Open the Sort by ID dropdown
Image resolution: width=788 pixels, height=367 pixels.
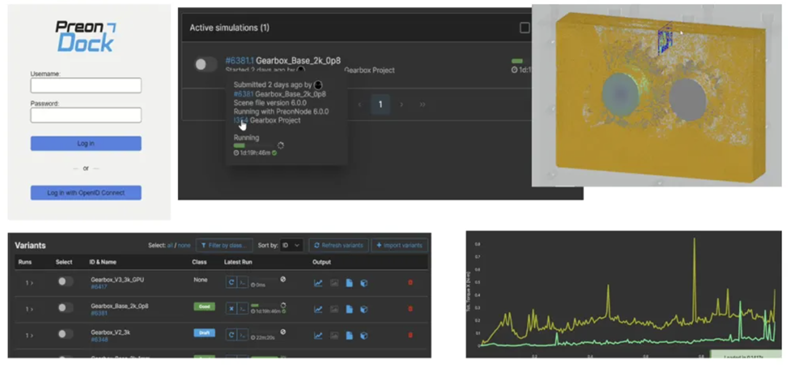[x=292, y=245]
